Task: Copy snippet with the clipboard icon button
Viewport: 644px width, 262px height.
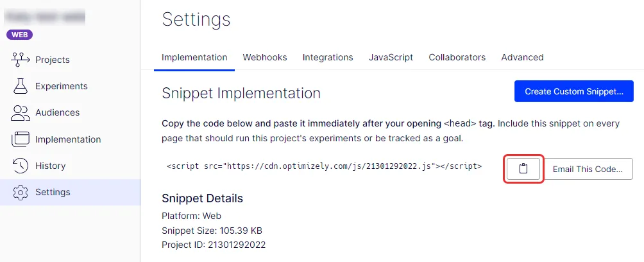Action: [x=523, y=169]
